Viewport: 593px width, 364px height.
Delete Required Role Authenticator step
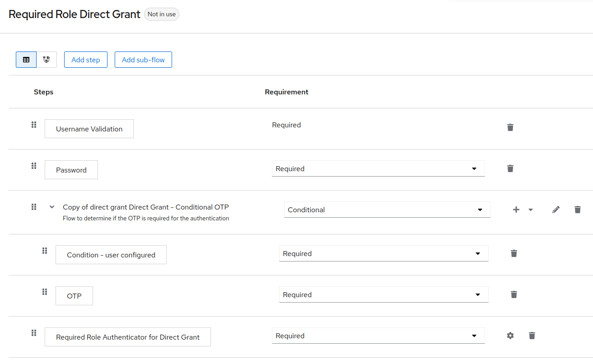(532, 336)
